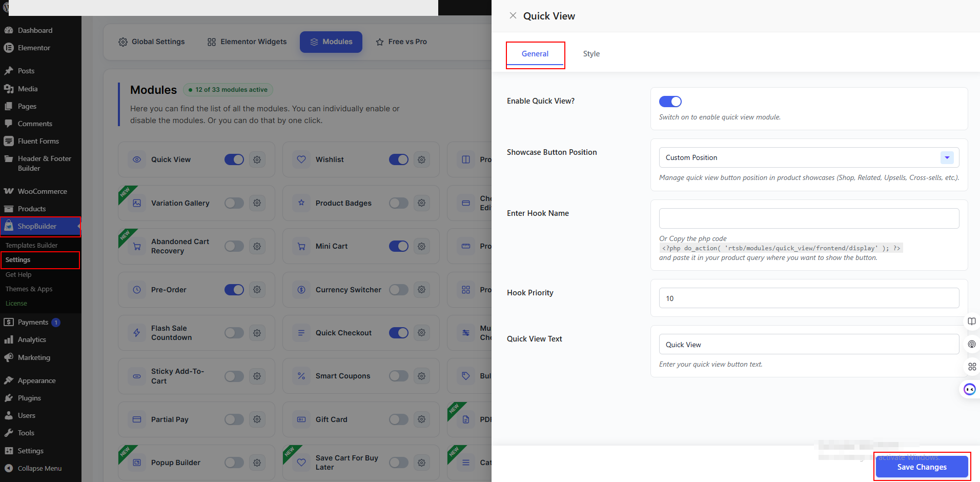Click the documentation book icon
This screenshot has height=482, width=980.
(x=972, y=322)
